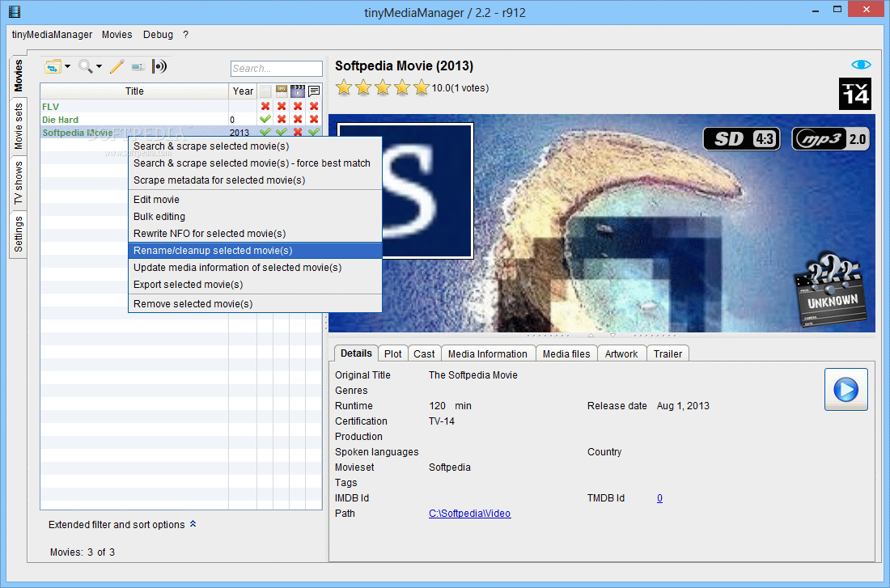The height and width of the screenshot is (588, 890).
Task: Click the rename movie toolbar icon
Action: 138,67
